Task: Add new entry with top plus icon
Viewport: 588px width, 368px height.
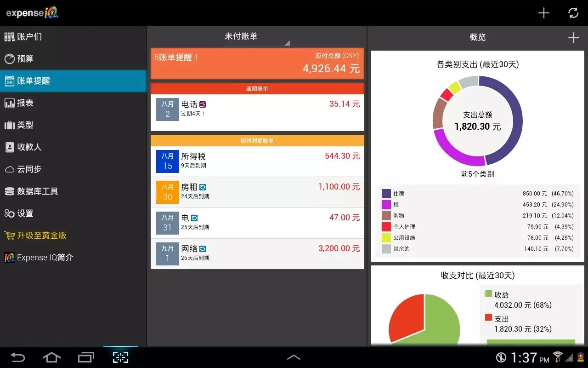Action: (x=544, y=13)
